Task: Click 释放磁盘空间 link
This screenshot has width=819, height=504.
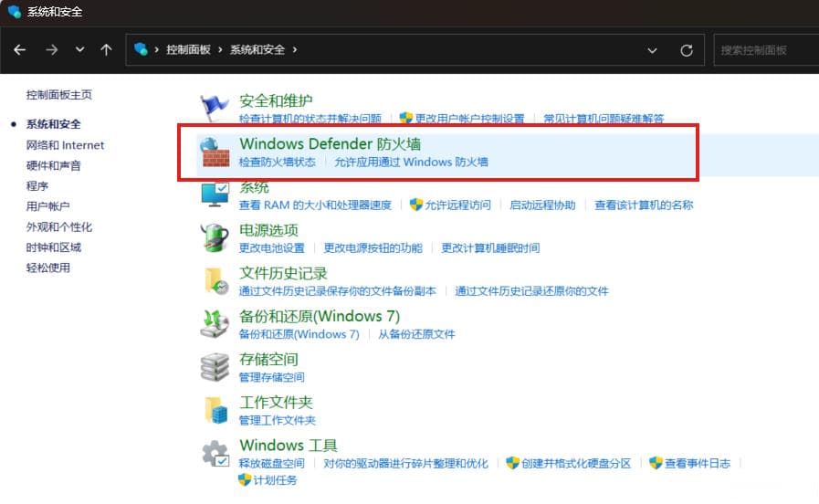Action: [271, 463]
